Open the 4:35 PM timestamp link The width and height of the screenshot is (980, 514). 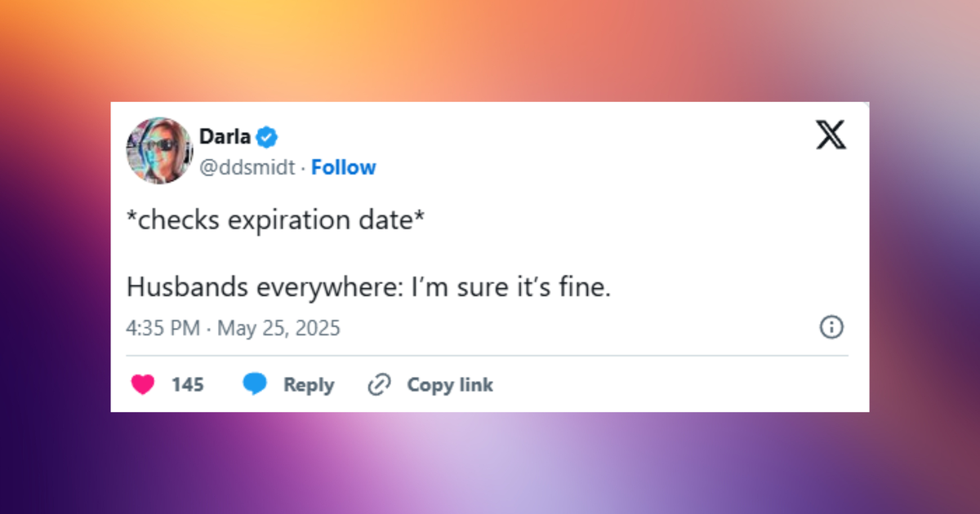(163, 328)
